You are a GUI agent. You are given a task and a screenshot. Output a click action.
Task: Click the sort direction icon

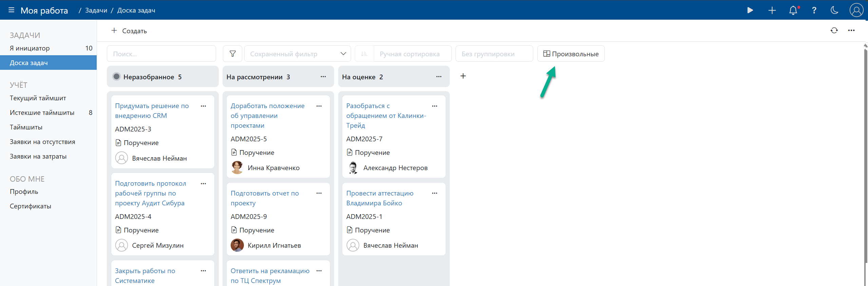pos(364,54)
